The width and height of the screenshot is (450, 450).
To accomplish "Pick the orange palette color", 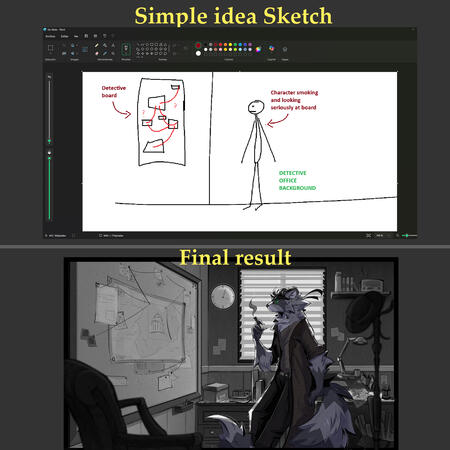I will pos(225,44).
